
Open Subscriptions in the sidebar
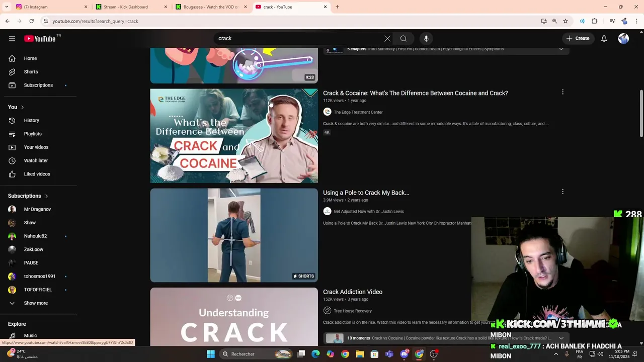(x=38, y=85)
